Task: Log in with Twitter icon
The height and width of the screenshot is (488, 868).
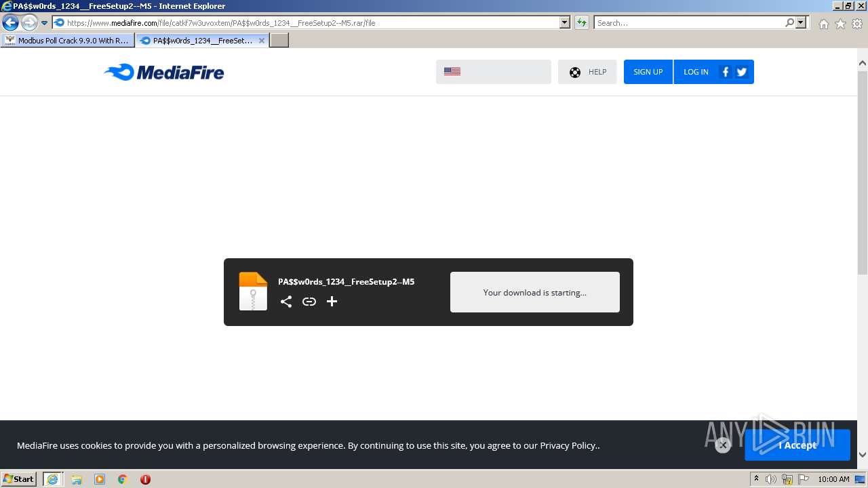Action: click(x=742, y=72)
